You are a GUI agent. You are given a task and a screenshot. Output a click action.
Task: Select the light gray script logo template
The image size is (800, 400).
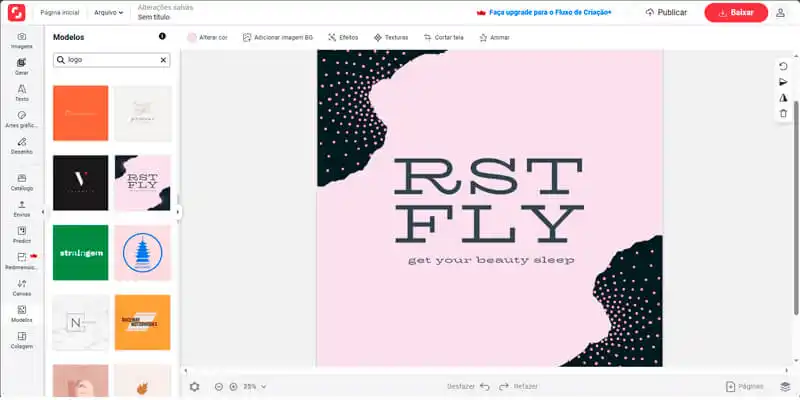(142, 113)
